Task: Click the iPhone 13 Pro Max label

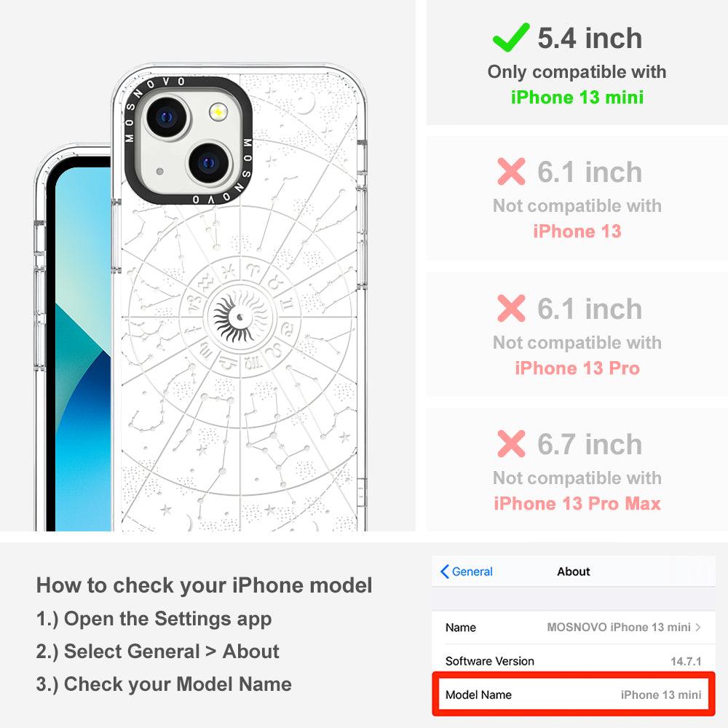Action: pos(577,504)
